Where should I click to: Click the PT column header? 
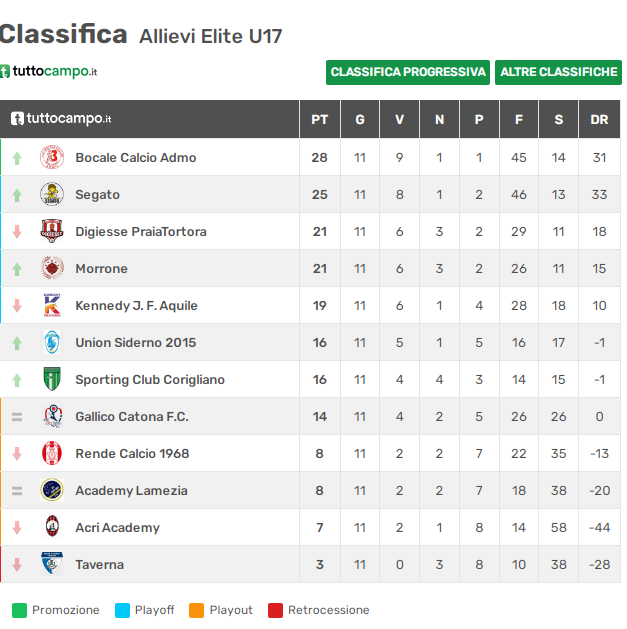(x=320, y=120)
